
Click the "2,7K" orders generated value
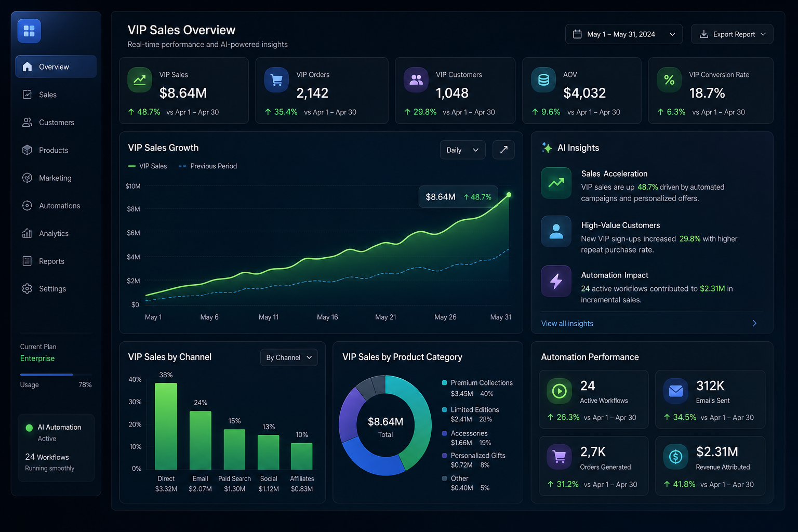point(593,452)
